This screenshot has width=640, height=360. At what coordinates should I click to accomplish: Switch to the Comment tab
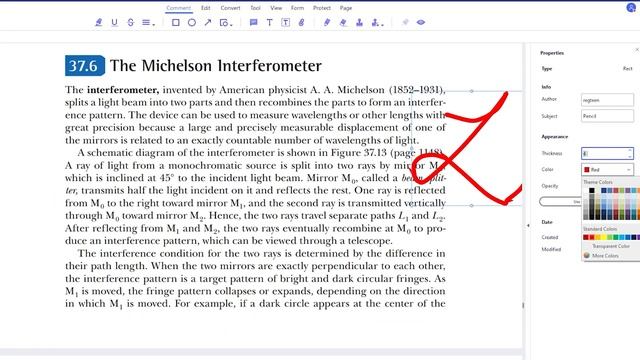(x=178, y=8)
